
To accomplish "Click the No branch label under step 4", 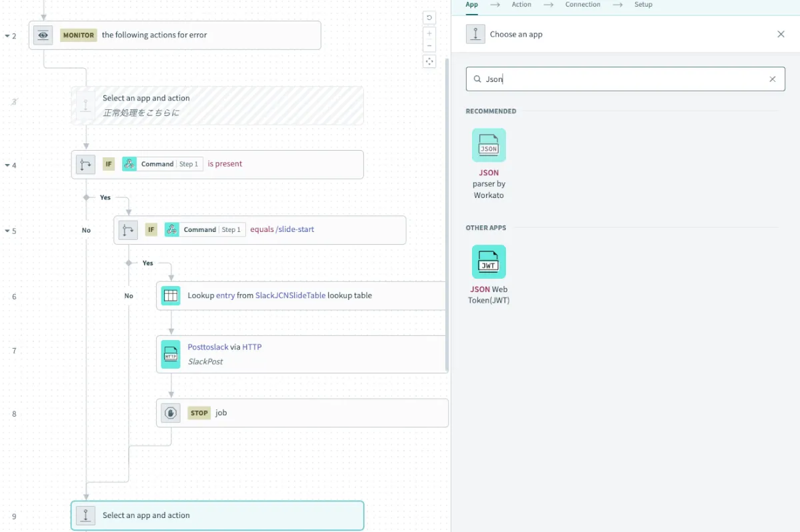I will tap(86, 230).
